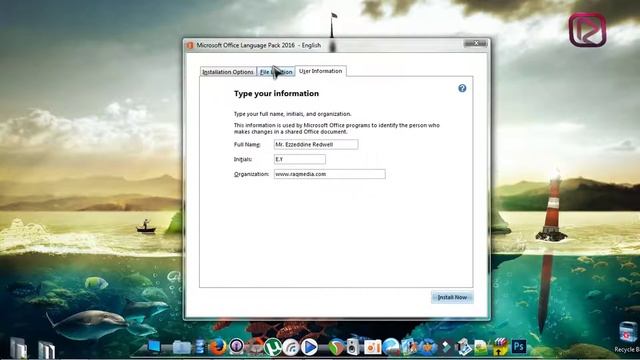Launch uTorrent from the dock
The height and width of the screenshot is (360, 640).
[x=272, y=347]
